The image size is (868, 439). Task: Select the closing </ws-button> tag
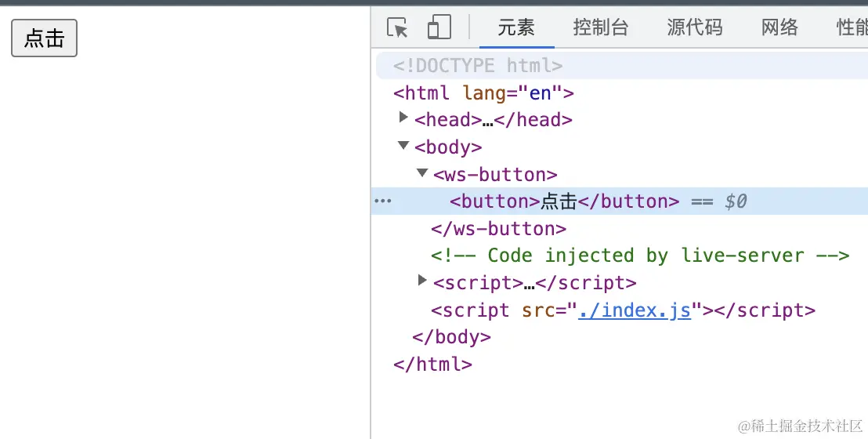(x=499, y=228)
